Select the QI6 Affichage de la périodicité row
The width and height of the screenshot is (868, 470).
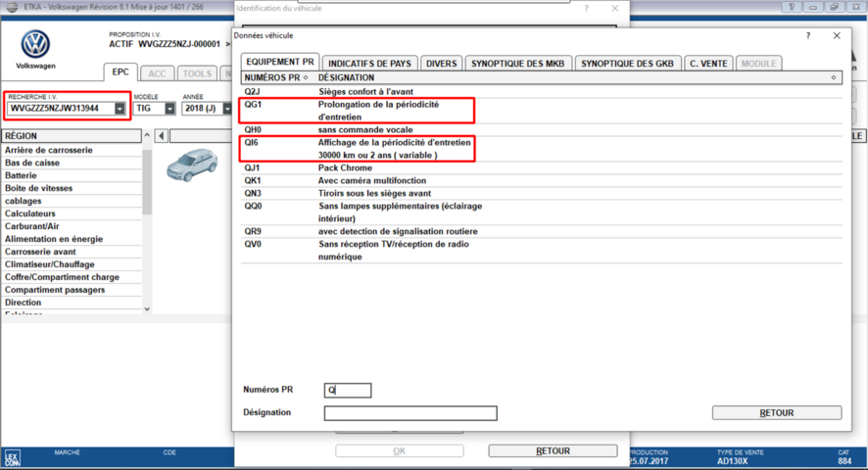(542, 149)
